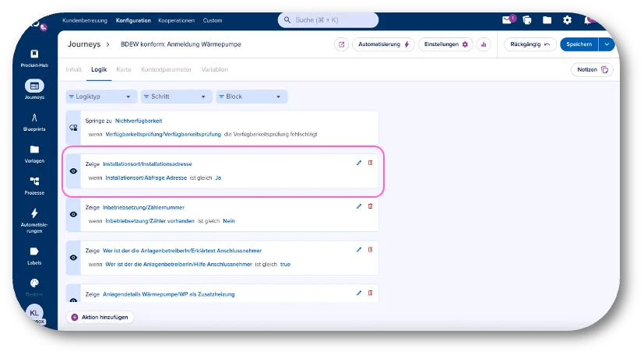Click the condition value true
Image resolution: width=644 pixels, height=355 pixels.
pyautogui.click(x=285, y=264)
